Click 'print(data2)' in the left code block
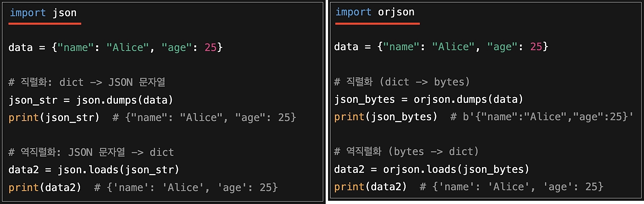The height and width of the screenshot is (204, 644). pyautogui.click(x=44, y=188)
